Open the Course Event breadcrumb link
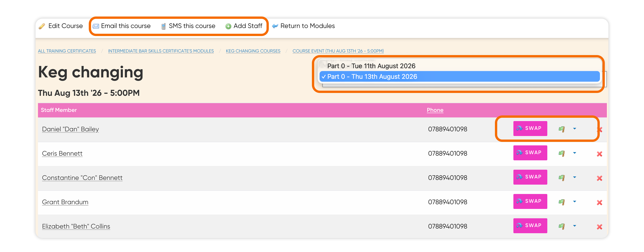Viewport: 644px width, 252px height. tap(338, 51)
